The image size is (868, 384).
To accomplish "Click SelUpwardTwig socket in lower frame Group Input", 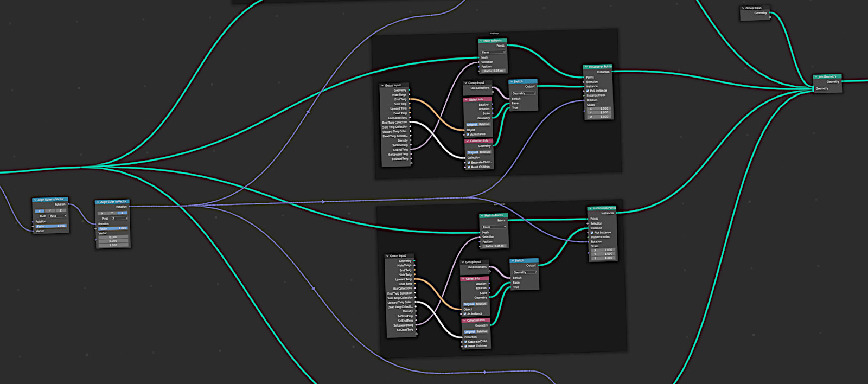I will [x=416, y=325].
